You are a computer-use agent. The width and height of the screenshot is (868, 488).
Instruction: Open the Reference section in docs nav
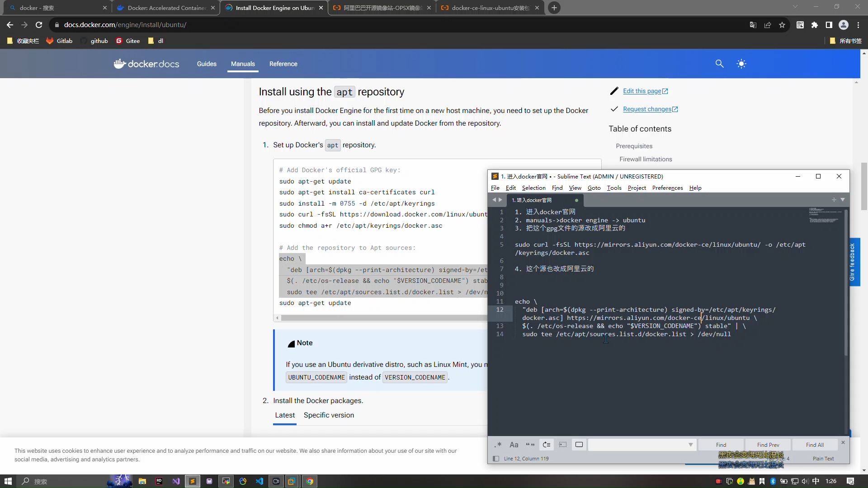point(283,64)
